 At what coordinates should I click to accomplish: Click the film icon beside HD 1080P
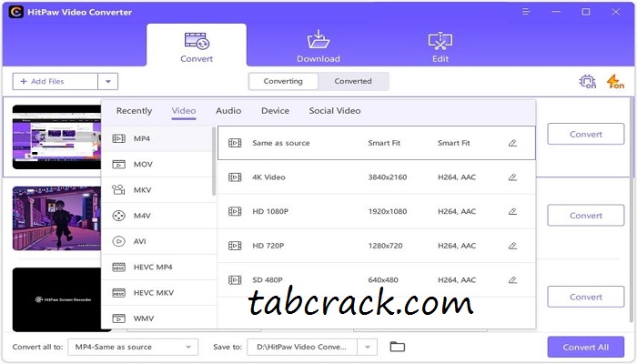235,211
